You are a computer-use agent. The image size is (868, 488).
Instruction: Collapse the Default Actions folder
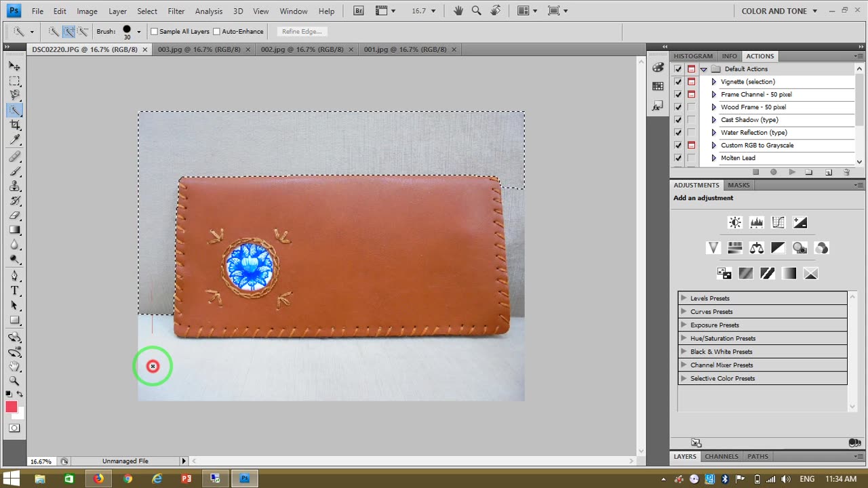tap(703, 69)
